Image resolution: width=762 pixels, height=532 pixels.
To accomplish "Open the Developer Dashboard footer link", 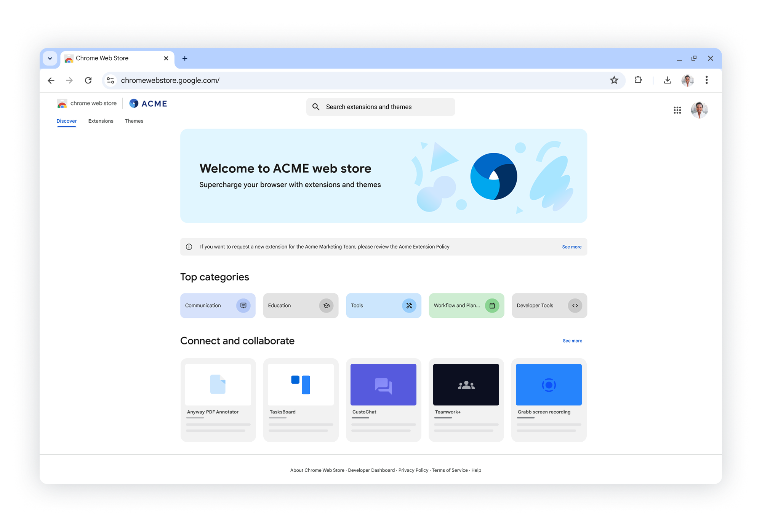I will point(371,470).
